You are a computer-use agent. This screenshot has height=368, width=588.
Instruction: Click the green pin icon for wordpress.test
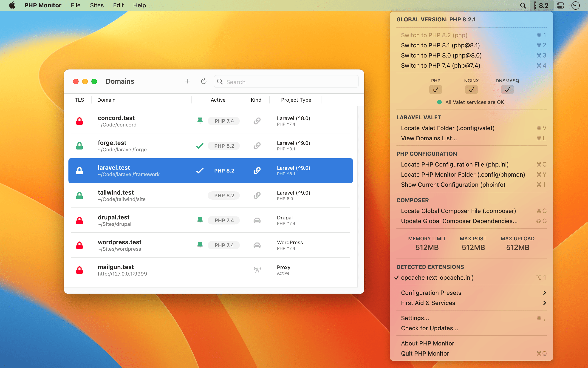(200, 245)
